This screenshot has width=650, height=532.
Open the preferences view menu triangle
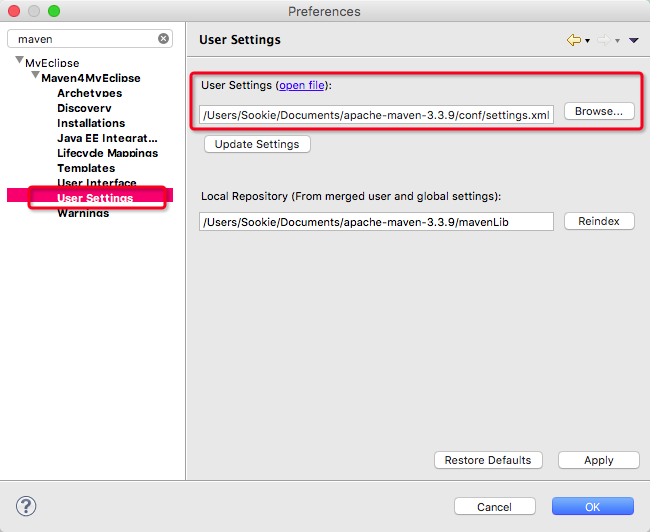pyautogui.click(x=634, y=41)
